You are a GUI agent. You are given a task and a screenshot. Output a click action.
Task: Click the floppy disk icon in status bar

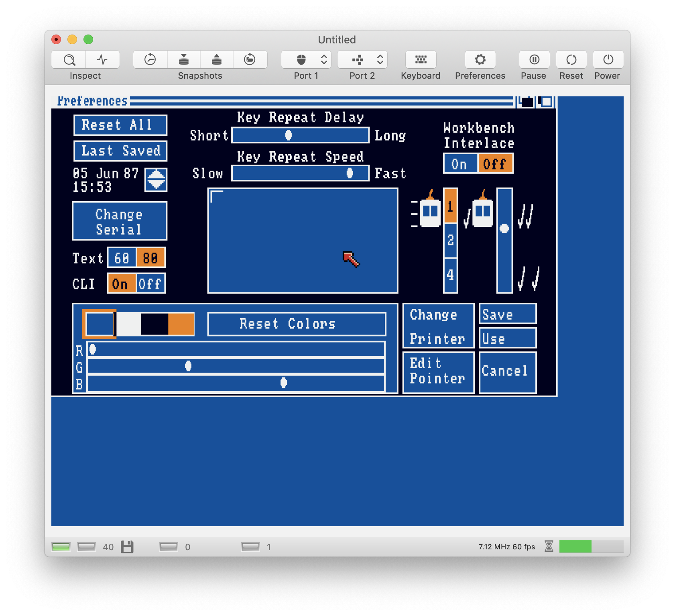click(127, 547)
